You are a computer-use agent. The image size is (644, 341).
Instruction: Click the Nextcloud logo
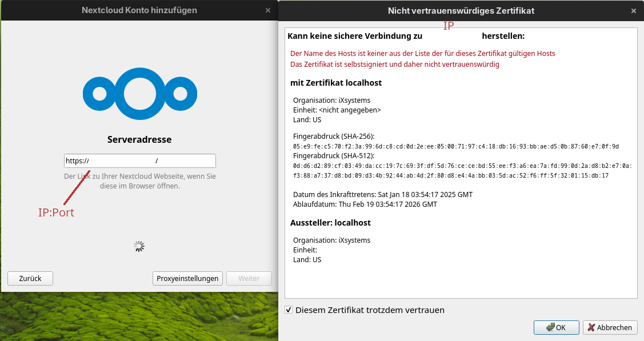pos(139,94)
